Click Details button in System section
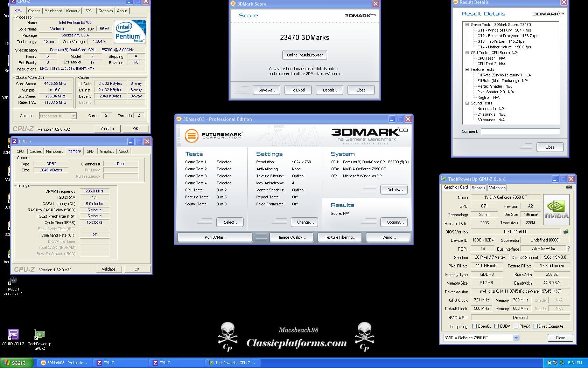 (x=395, y=190)
